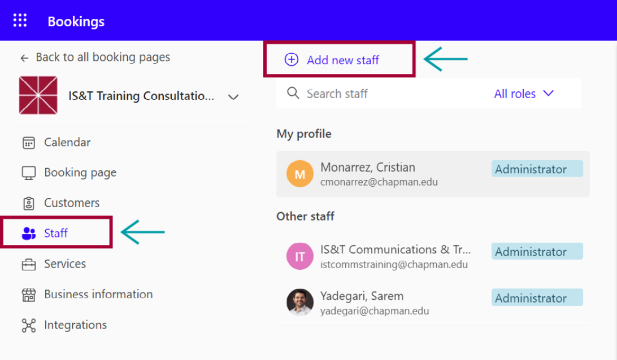
Task: Open the app launcher waffle icon
Action: point(20,20)
